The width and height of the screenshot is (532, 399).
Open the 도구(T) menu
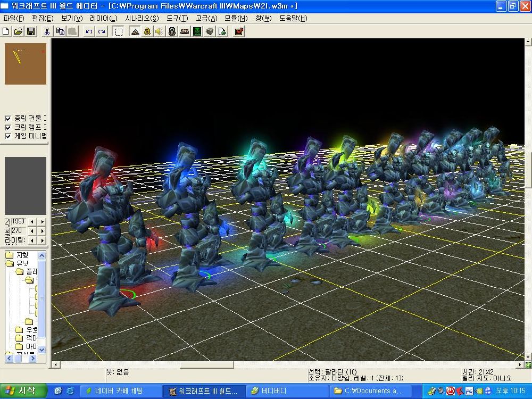point(177,18)
